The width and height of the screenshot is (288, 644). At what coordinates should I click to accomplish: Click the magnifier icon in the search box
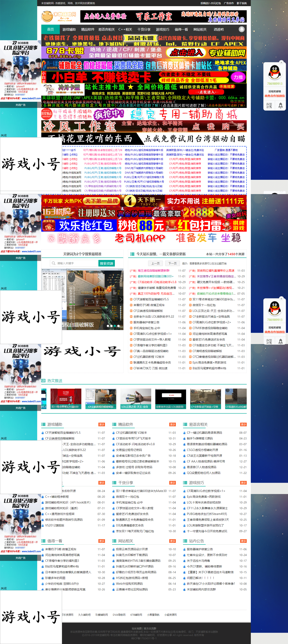coord(54,263)
